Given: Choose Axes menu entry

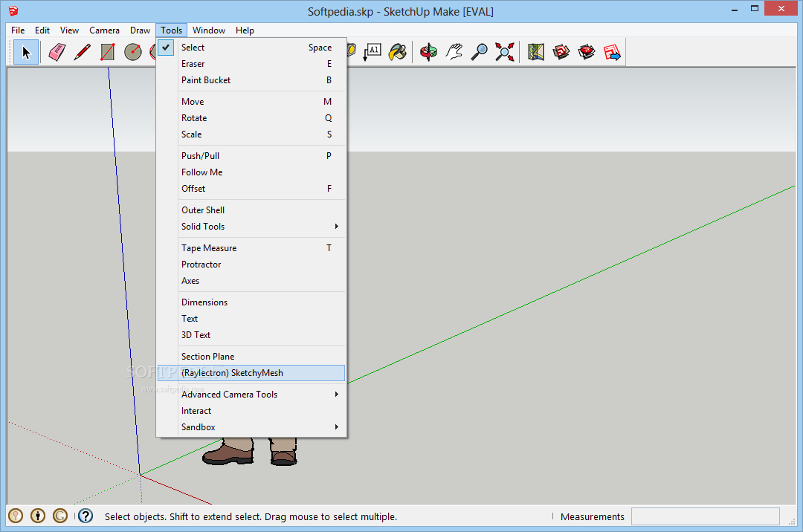Looking at the screenshot, I should pyautogui.click(x=251, y=280).
